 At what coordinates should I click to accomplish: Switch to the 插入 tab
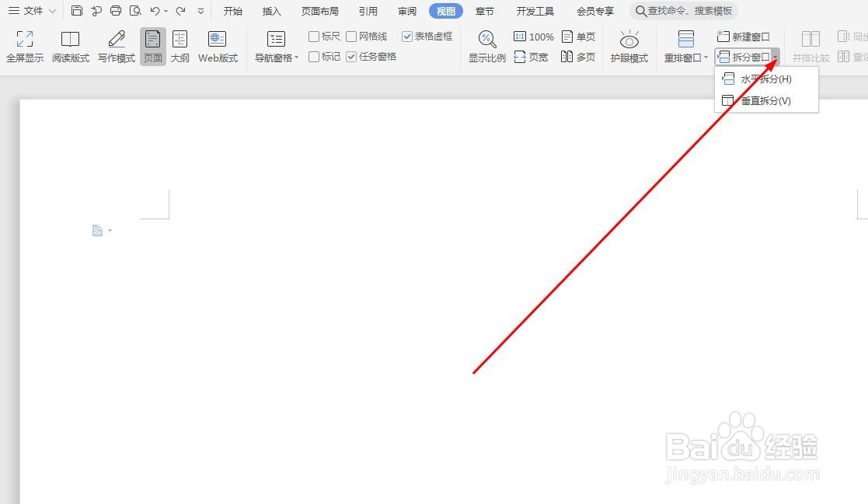pyautogui.click(x=272, y=11)
